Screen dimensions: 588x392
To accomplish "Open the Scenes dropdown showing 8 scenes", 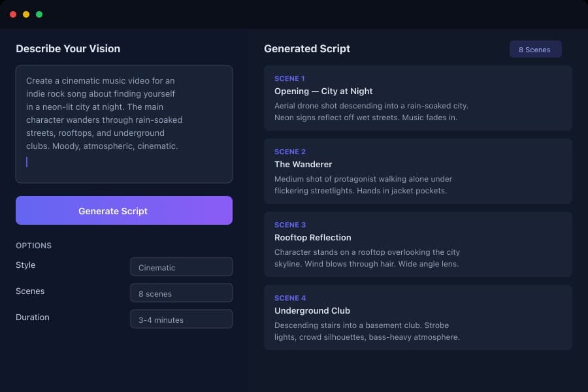I will click(x=181, y=293).
